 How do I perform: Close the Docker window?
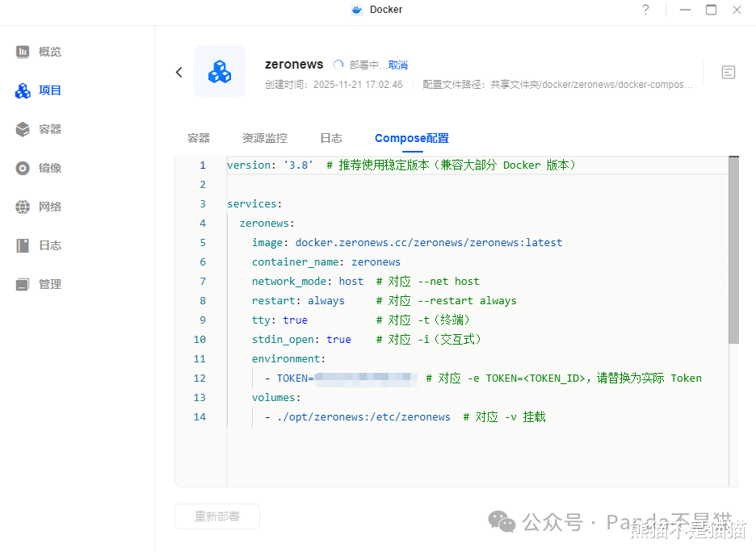737,10
